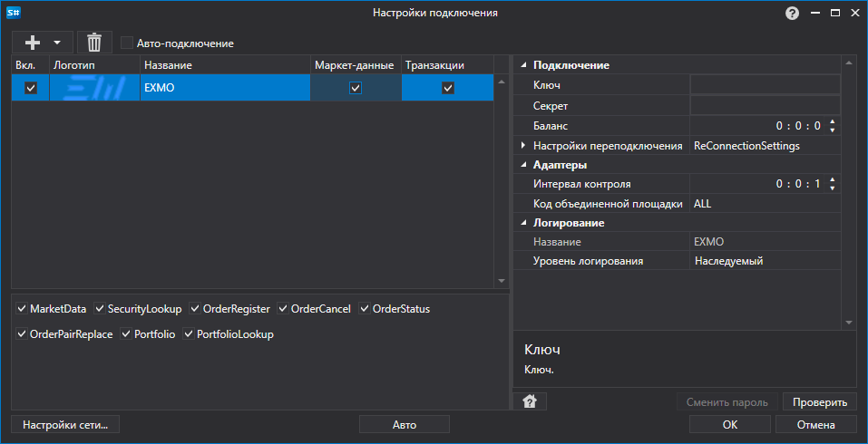Click the Интервал контроля 0 : 0 : 1 field
Viewport: 868px width, 444px height.
click(758, 184)
